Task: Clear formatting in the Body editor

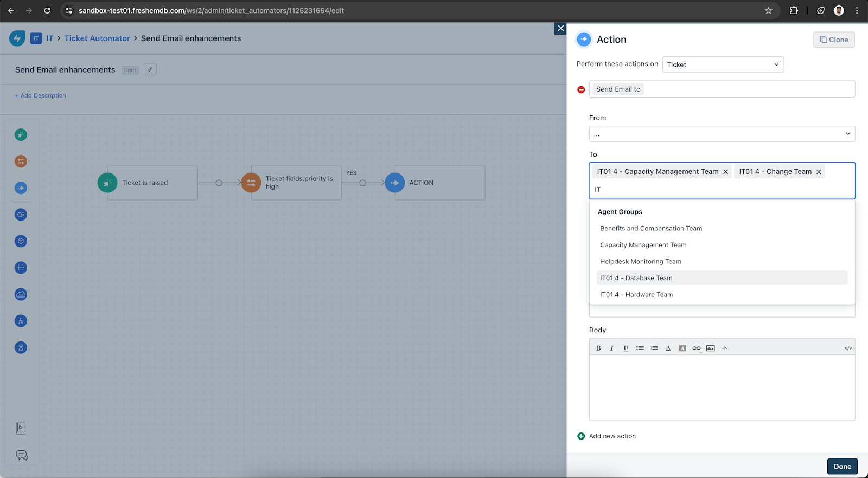Action: tap(724, 348)
